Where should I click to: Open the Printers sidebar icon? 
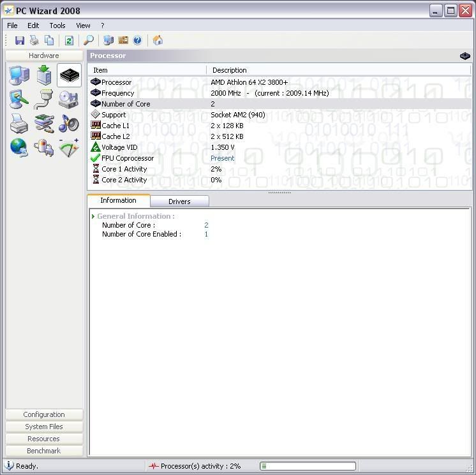(19, 124)
